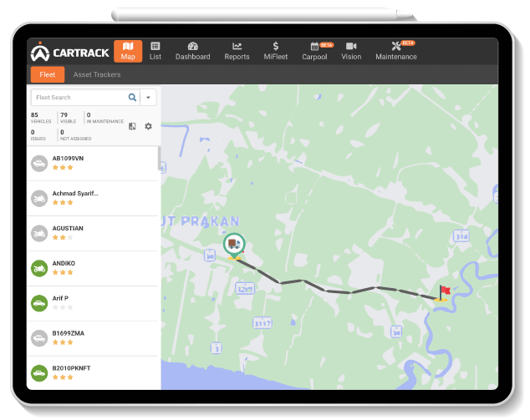Open the Carpool beta tab
This screenshot has width=530, height=420.
tap(314, 51)
